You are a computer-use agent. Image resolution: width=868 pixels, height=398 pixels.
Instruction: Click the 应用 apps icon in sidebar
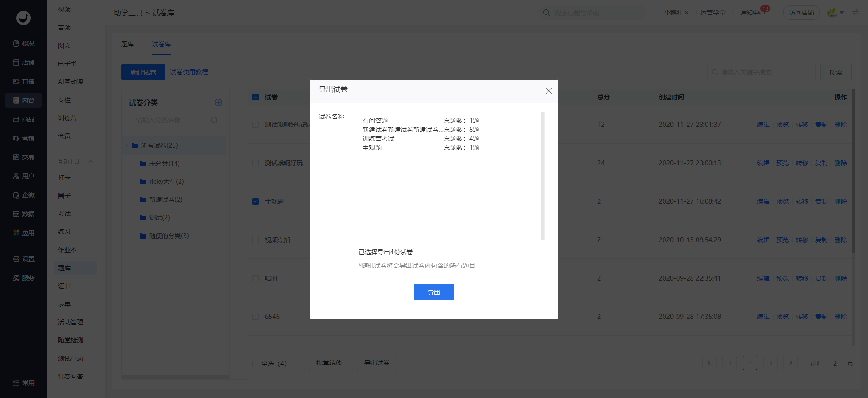[16, 233]
